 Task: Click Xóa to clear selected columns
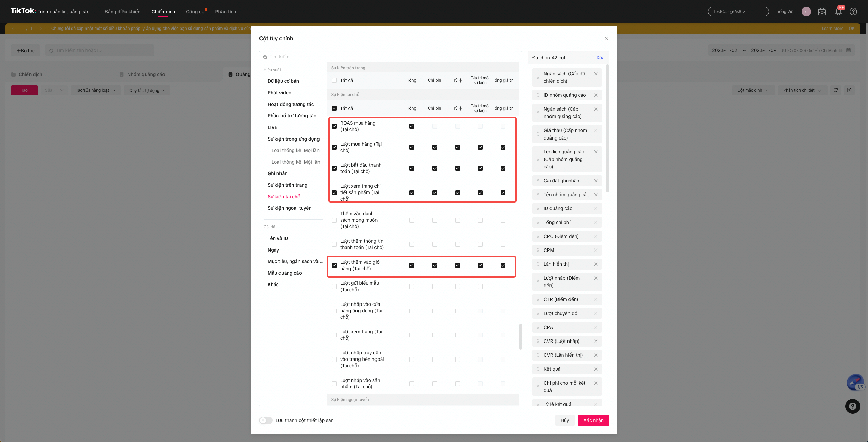pos(600,58)
